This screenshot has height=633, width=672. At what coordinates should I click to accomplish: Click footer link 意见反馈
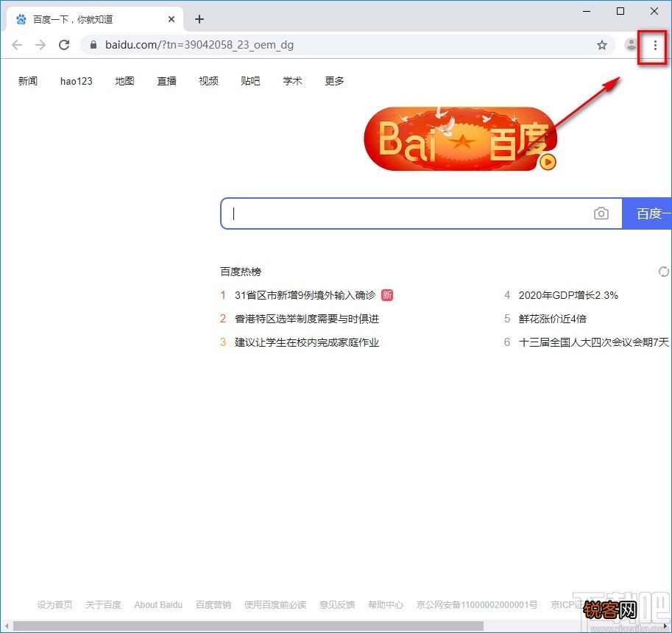337,605
